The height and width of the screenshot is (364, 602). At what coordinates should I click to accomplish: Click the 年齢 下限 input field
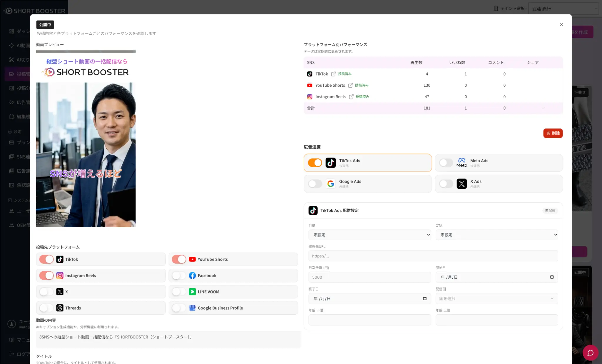[x=370, y=320]
